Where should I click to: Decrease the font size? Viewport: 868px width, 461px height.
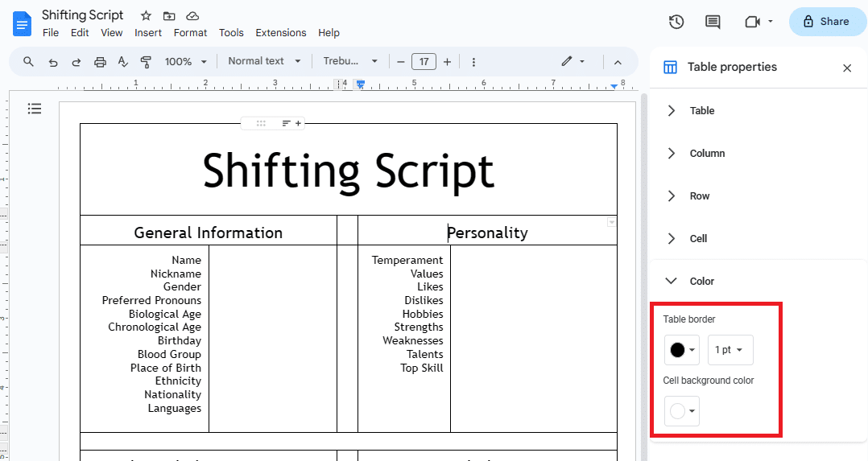point(401,62)
